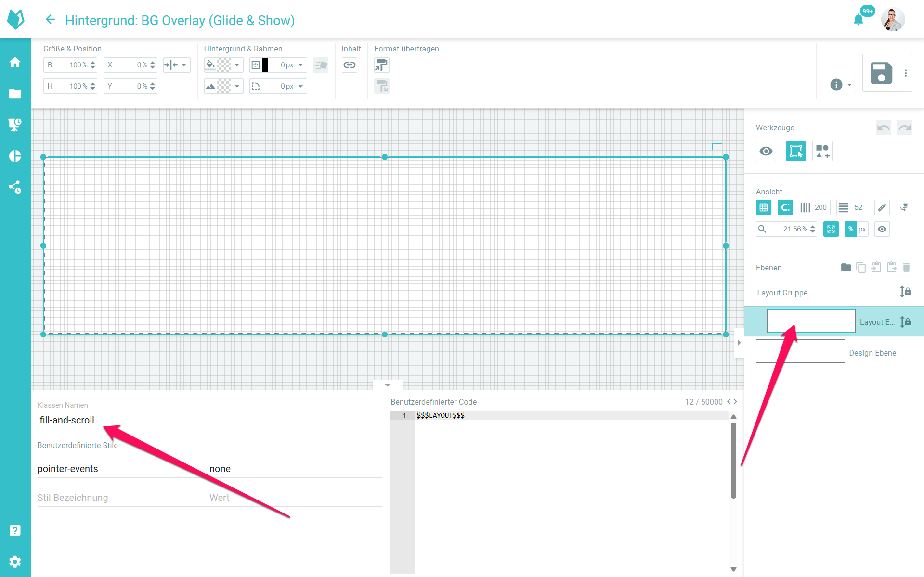This screenshot has height=577, width=924.
Task: Open the notifications bell
Action: pyautogui.click(x=858, y=20)
